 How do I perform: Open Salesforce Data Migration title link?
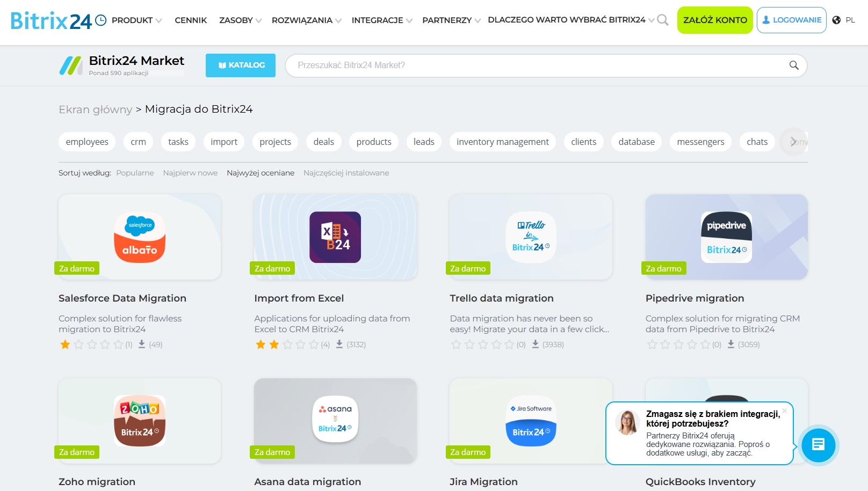point(122,298)
